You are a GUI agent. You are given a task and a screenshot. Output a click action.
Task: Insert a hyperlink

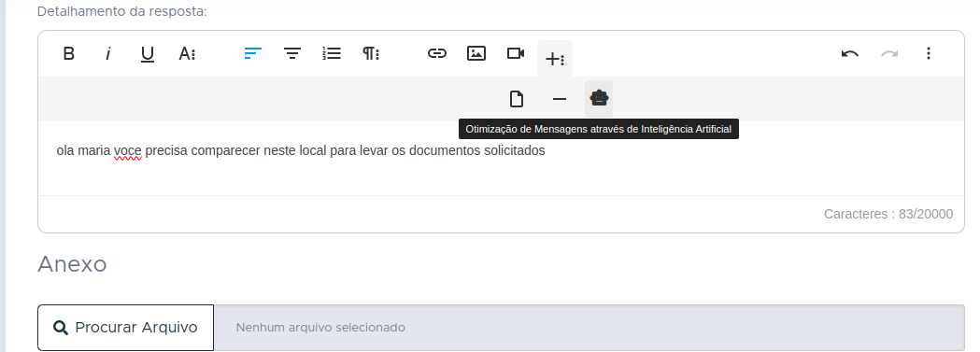[437, 53]
